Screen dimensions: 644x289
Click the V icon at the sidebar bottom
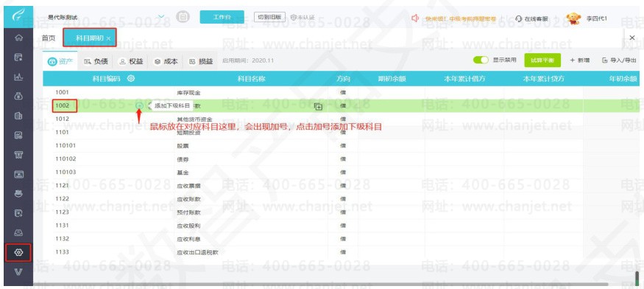(x=18, y=272)
